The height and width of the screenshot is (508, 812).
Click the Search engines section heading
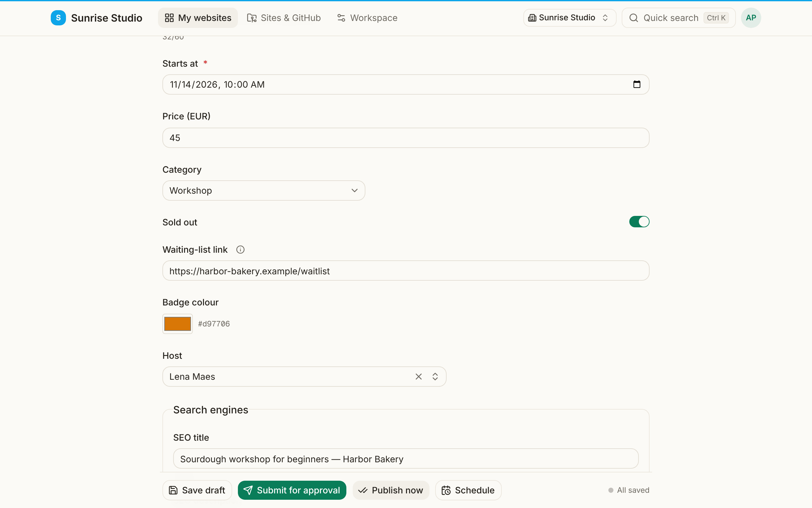click(210, 410)
